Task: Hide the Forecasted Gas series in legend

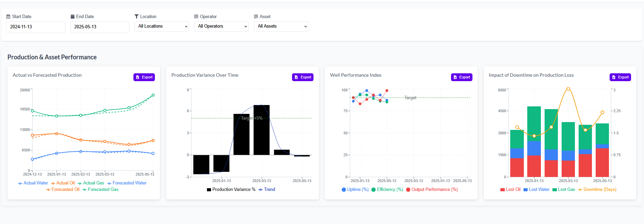Action: [x=100, y=190]
